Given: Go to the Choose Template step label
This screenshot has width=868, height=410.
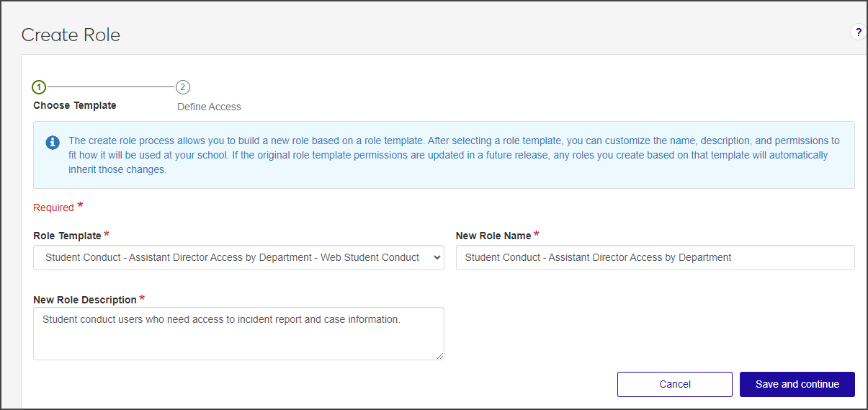Looking at the screenshot, I should pos(75,105).
